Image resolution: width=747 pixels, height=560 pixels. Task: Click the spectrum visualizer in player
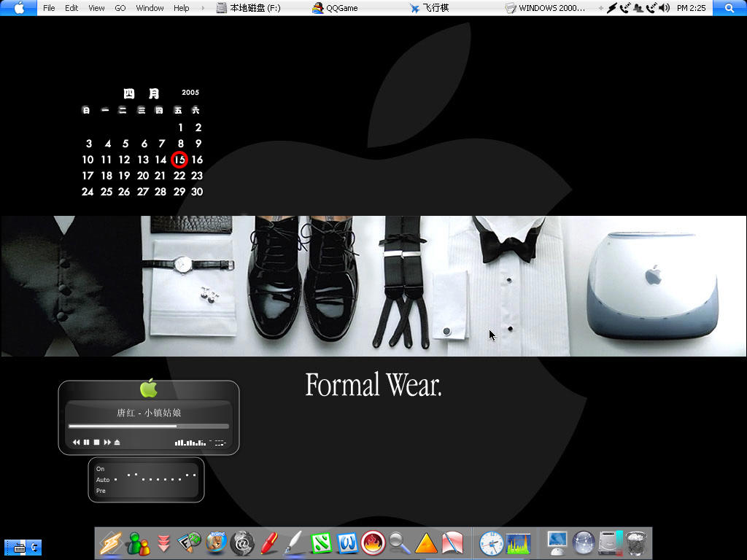[190, 443]
